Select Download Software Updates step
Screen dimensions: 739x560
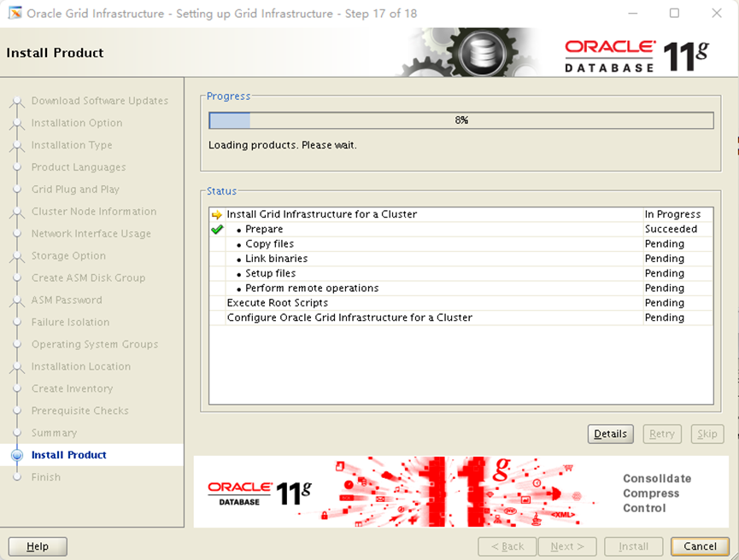pos(99,101)
